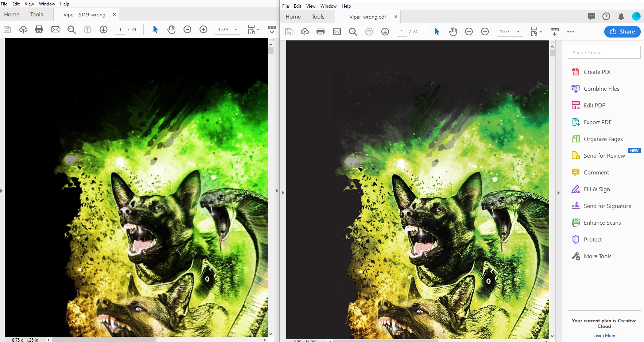Viewport: 644px width, 342px height.
Task: Open comments speech bubble icon
Action: coord(591,16)
